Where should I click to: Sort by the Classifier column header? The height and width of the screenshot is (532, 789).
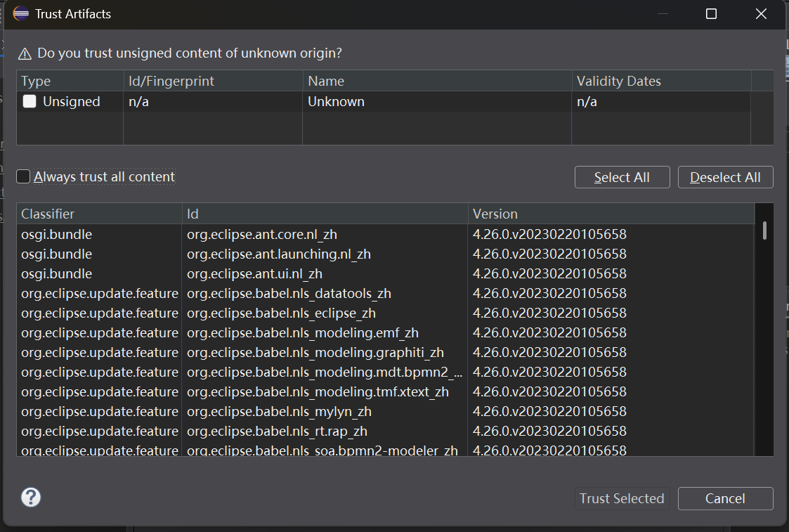(x=98, y=214)
